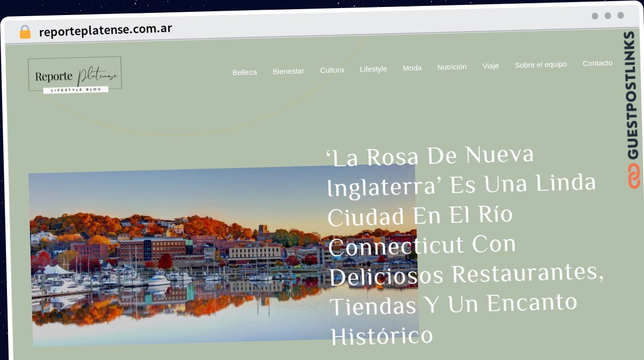Viewport: 644px width, 360px height.
Task: Select the Viaje menu item
Action: pos(491,66)
